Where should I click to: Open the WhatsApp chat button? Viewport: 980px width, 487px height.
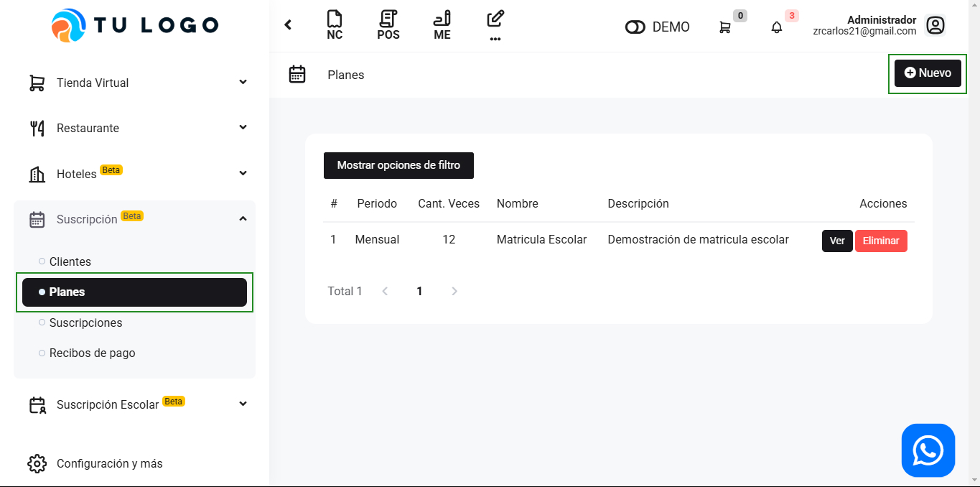(x=928, y=450)
